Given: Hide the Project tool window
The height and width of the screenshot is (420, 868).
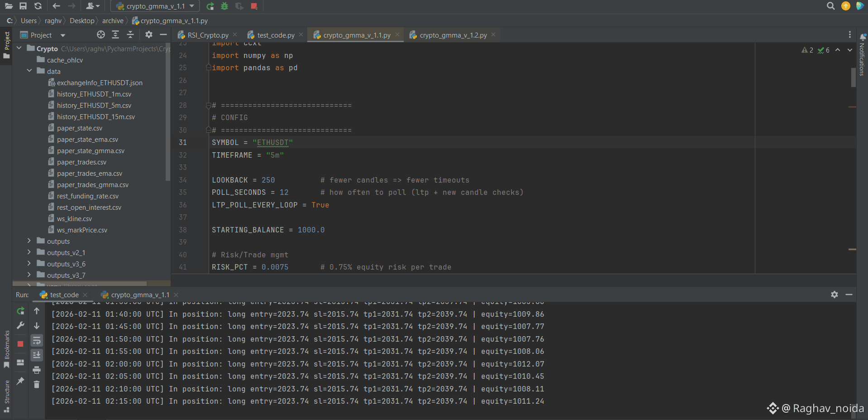Looking at the screenshot, I should 163,34.
